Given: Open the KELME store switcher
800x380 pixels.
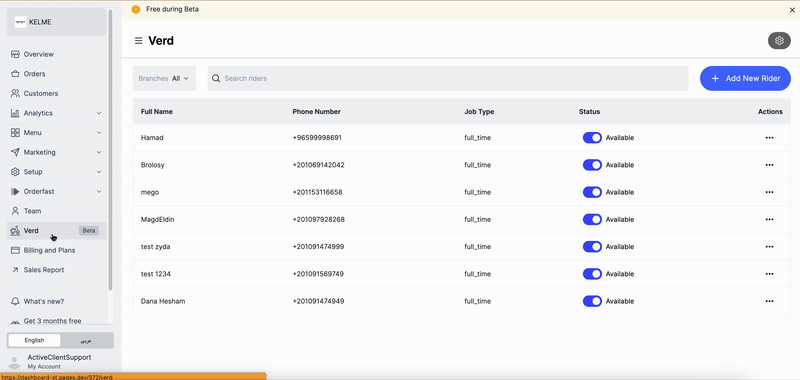Looking at the screenshot, I should 57,22.
